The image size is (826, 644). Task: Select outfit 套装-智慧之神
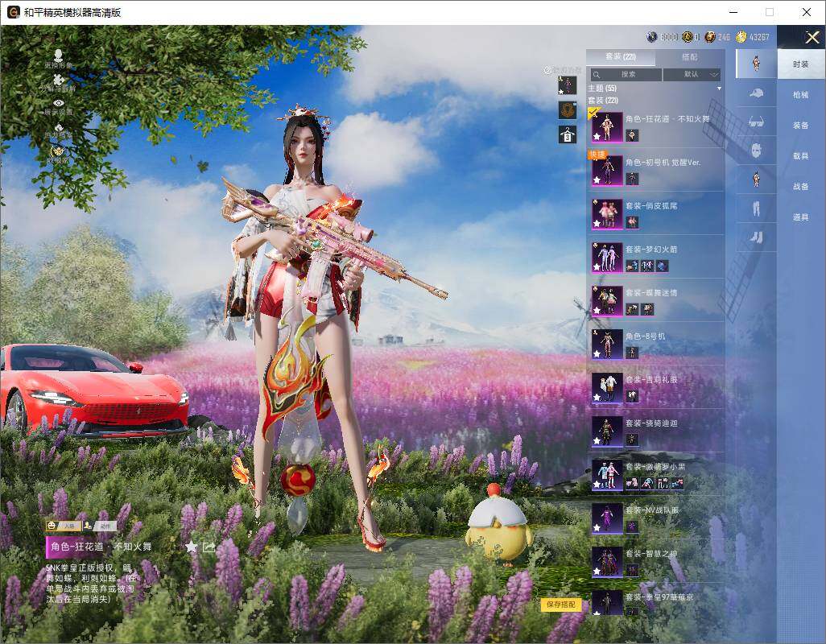(x=656, y=561)
